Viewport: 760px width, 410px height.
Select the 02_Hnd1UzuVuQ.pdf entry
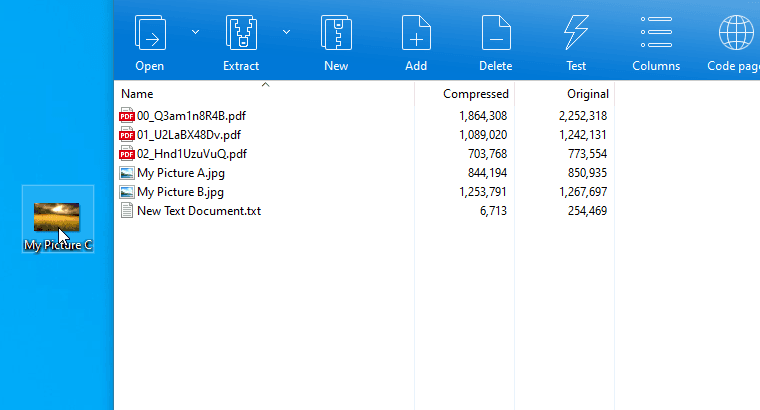click(x=191, y=154)
